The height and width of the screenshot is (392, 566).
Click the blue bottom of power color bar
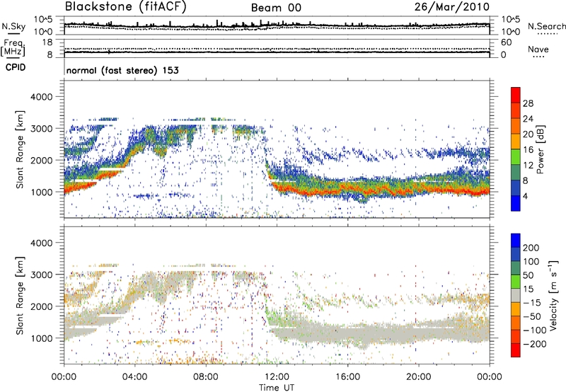[516, 203]
